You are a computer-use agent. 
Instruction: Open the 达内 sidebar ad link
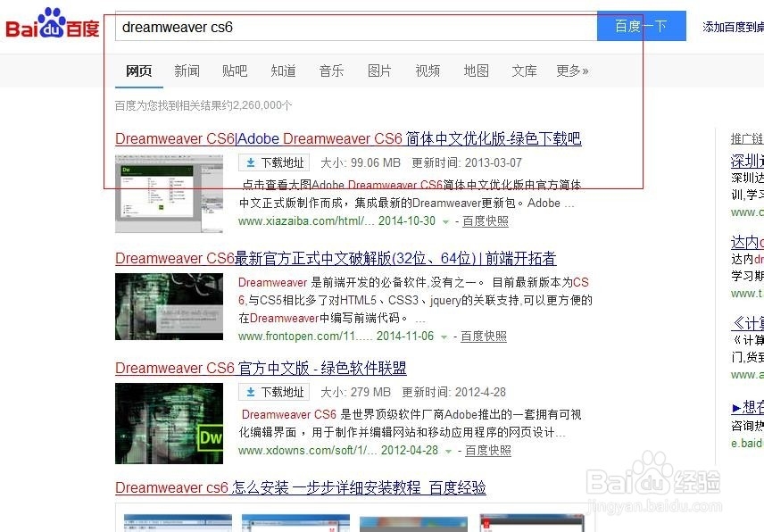pyautogui.click(x=747, y=242)
